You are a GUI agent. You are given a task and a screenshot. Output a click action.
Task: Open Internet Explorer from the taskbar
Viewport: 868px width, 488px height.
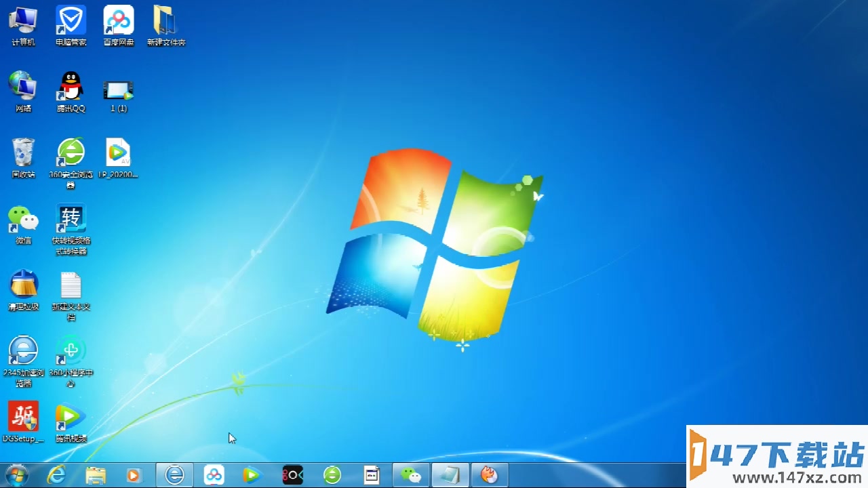[x=57, y=475]
